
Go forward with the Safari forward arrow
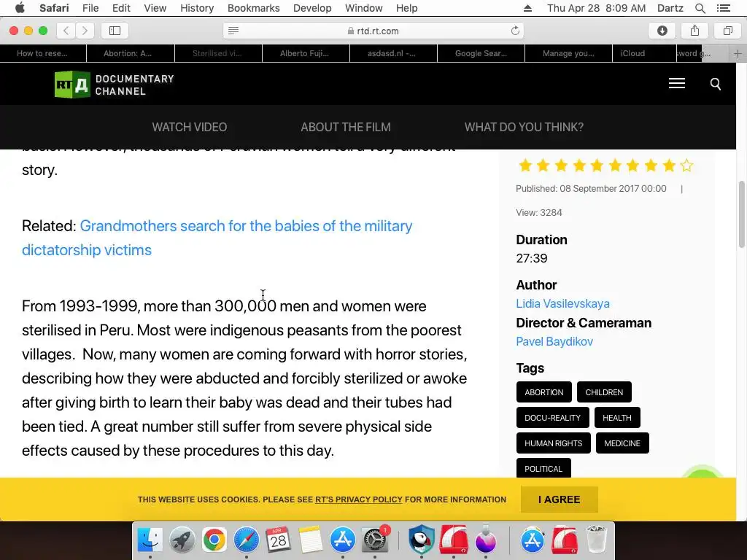(x=85, y=31)
